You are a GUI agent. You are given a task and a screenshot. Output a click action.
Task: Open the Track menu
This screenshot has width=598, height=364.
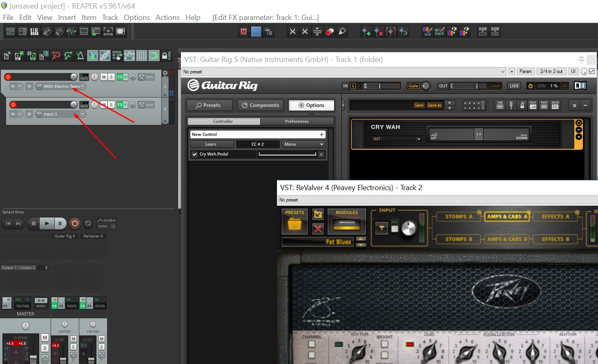[110, 18]
